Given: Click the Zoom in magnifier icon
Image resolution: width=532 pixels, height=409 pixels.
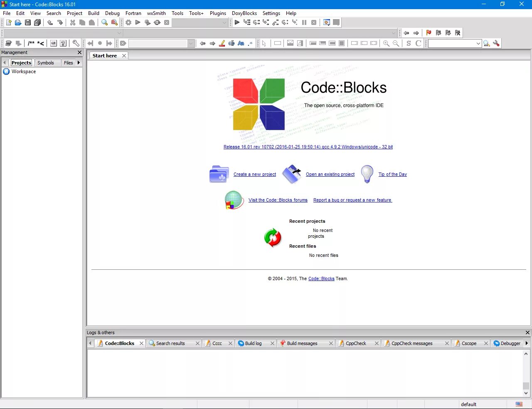Looking at the screenshot, I should tap(386, 43).
